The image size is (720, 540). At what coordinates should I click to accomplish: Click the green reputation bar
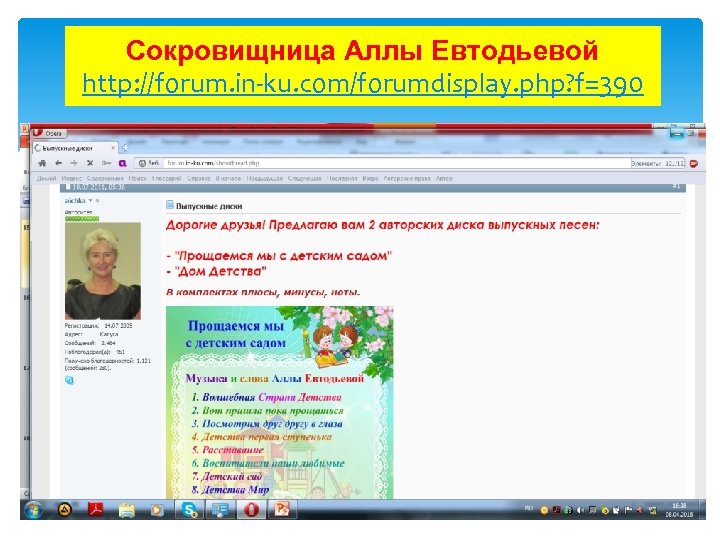[82, 219]
